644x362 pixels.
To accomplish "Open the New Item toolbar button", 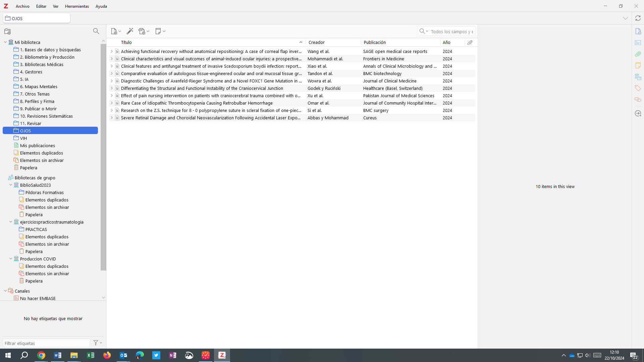I will pyautogui.click(x=116, y=31).
